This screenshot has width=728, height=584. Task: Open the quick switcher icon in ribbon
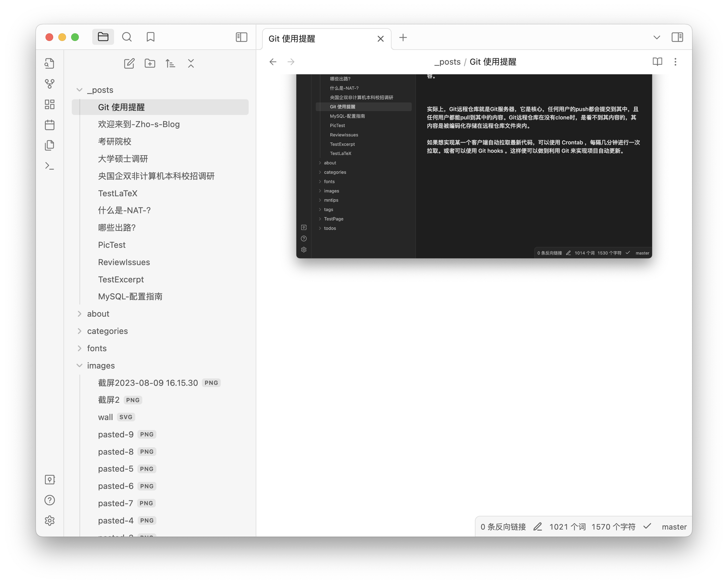[x=50, y=63]
